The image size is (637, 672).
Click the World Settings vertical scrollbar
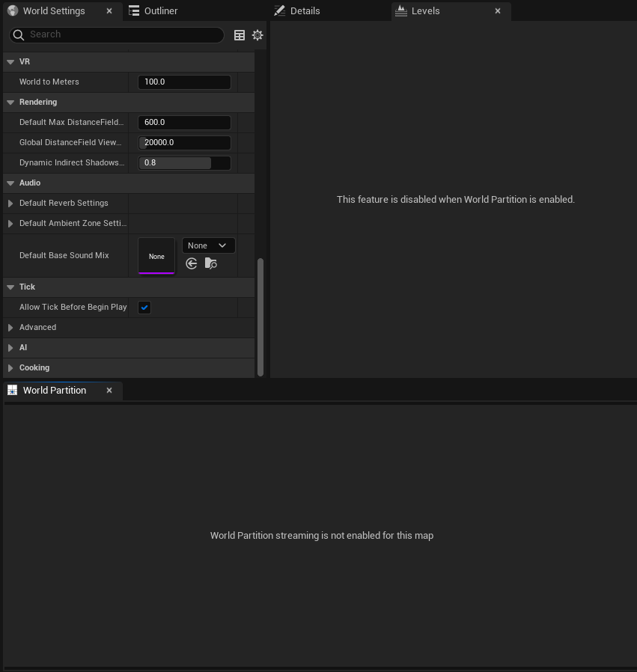[x=260, y=317]
